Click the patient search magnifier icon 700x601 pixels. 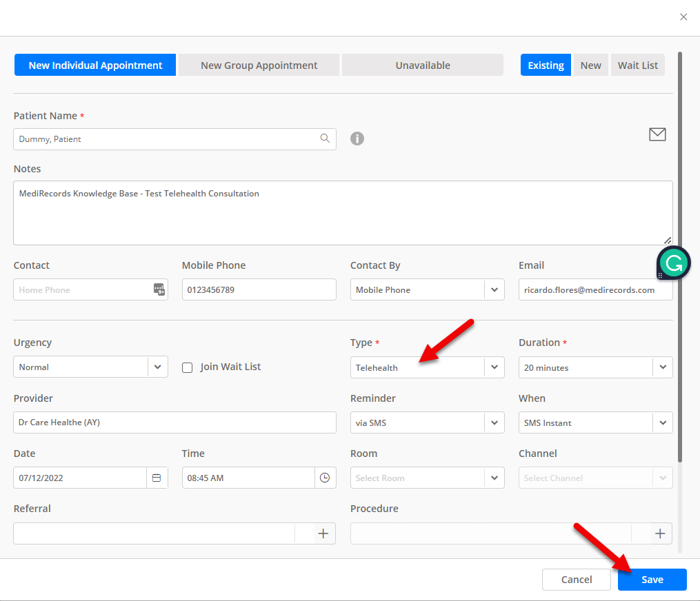pos(325,139)
